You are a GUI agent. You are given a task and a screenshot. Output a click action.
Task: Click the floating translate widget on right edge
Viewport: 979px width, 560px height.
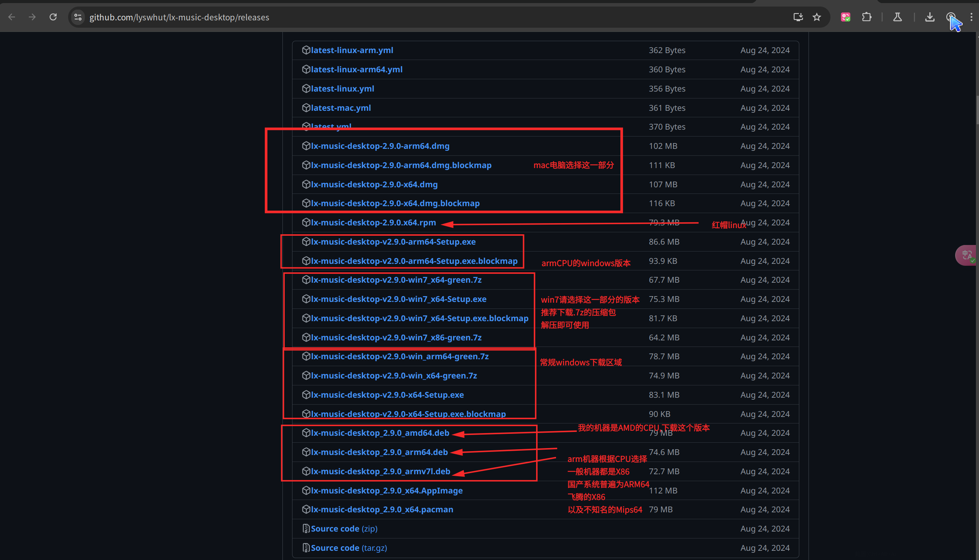[x=967, y=255]
